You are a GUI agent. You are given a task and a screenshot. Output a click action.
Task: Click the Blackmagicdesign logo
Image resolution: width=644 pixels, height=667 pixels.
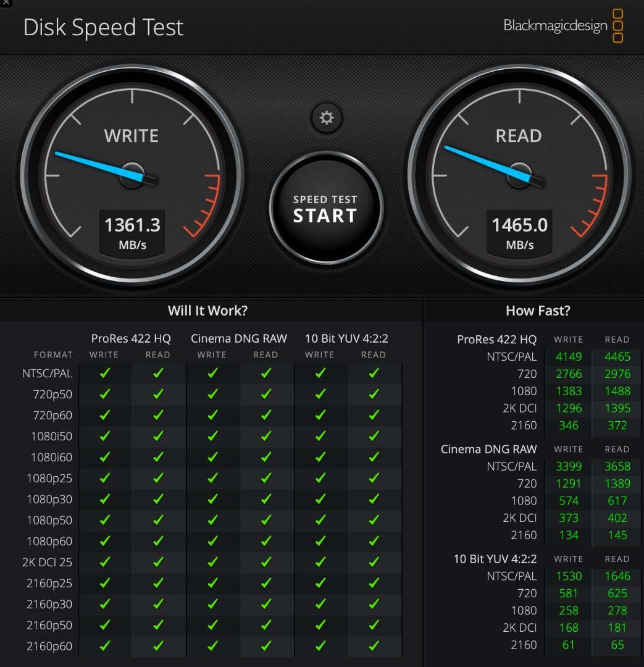point(563,25)
